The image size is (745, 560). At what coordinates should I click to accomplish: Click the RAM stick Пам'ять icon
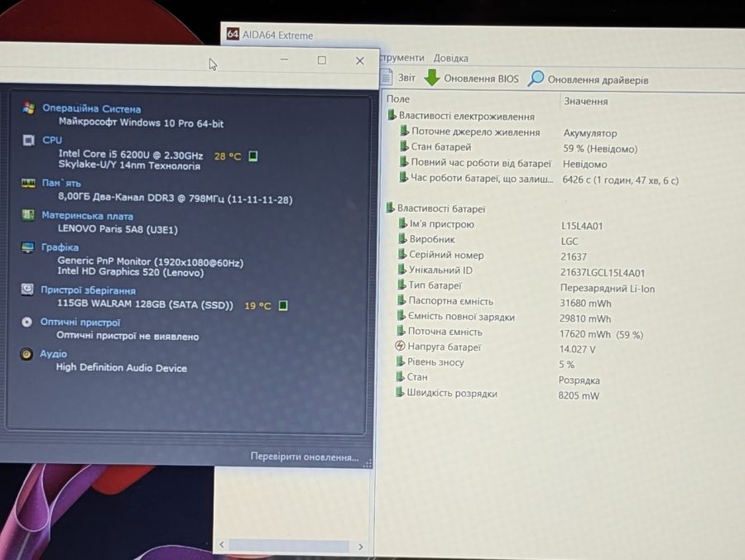pos(28,183)
